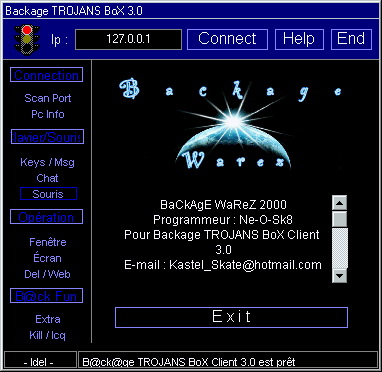
Task: Open the Opération section header
Action: (46, 217)
